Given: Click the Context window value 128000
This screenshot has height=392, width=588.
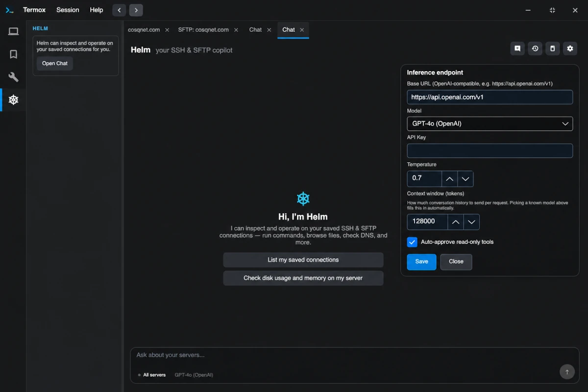Looking at the screenshot, I should (x=427, y=222).
